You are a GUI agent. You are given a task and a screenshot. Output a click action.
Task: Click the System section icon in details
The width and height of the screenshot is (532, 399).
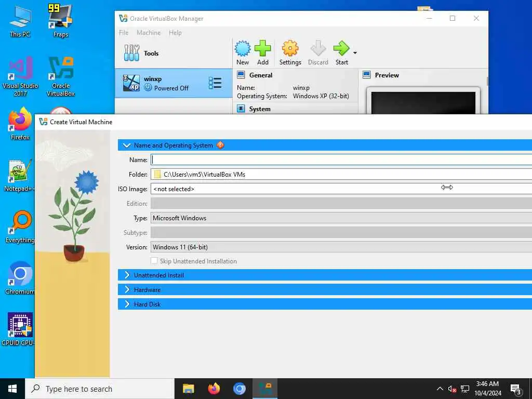[x=241, y=109]
